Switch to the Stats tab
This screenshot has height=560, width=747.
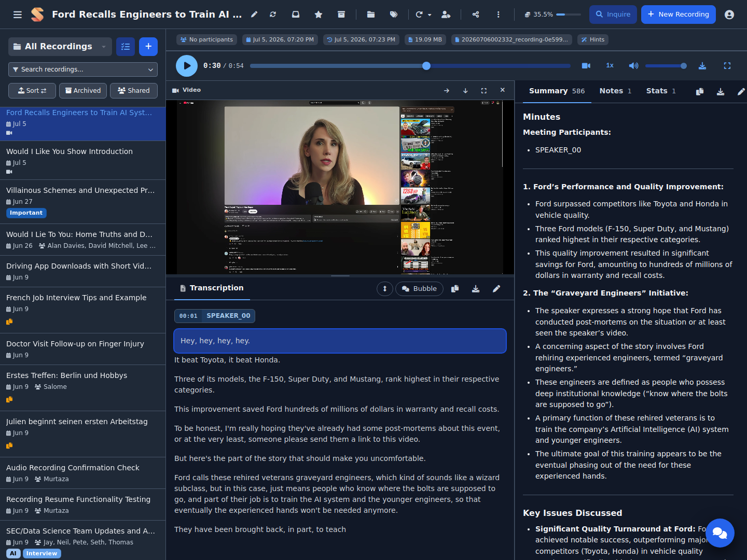tap(661, 91)
